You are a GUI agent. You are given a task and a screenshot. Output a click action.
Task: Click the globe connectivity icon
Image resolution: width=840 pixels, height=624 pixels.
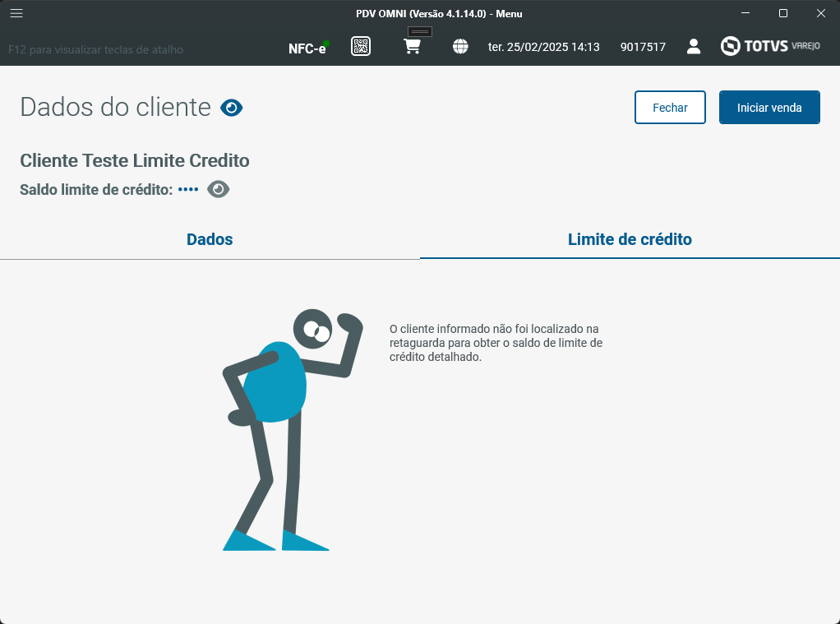460,47
